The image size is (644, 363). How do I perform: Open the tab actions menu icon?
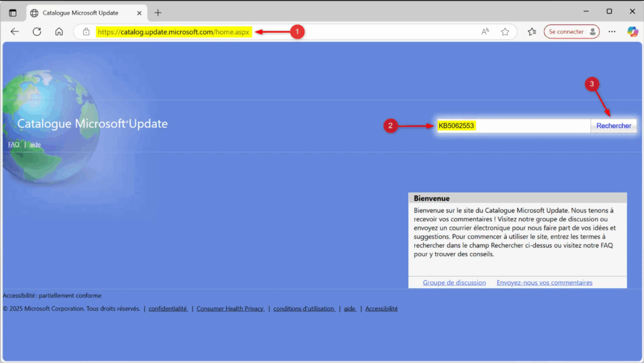[13, 13]
